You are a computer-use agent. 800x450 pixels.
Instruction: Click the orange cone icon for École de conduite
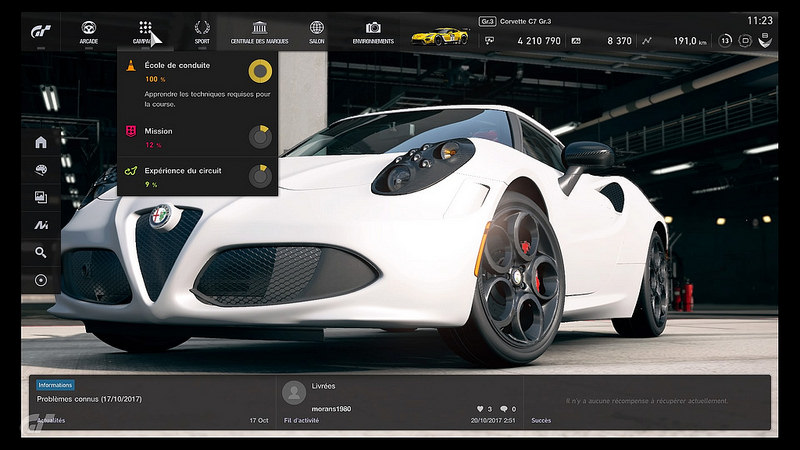coord(131,65)
